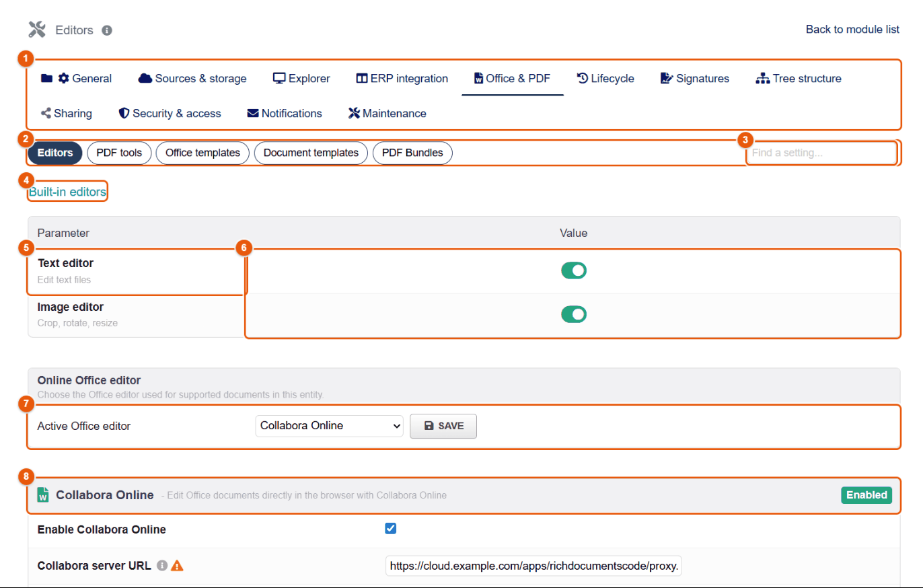Image resolution: width=923 pixels, height=588 pixels.
Task: Click the folder icon on General tab
Action: point(46,79)
